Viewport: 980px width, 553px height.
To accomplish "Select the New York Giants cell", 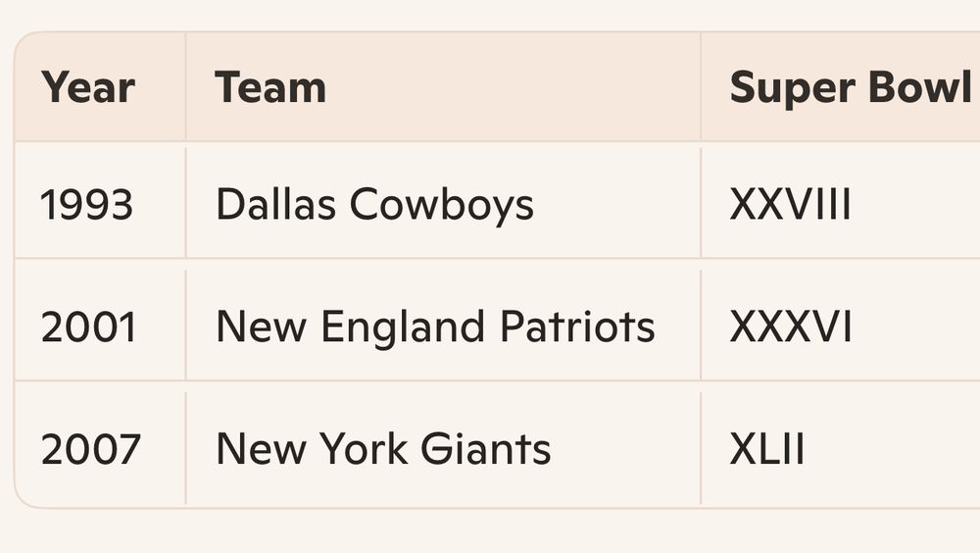I will (443, 444).
